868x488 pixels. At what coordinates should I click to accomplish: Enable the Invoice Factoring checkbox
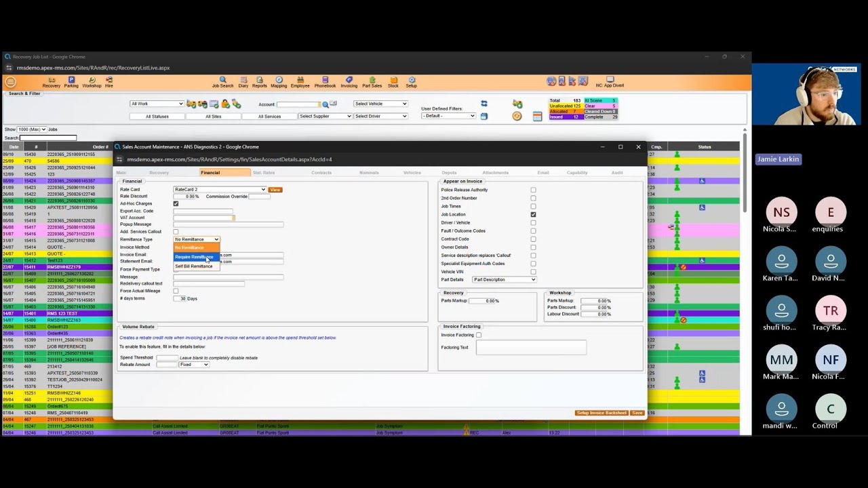click(479, 335)
